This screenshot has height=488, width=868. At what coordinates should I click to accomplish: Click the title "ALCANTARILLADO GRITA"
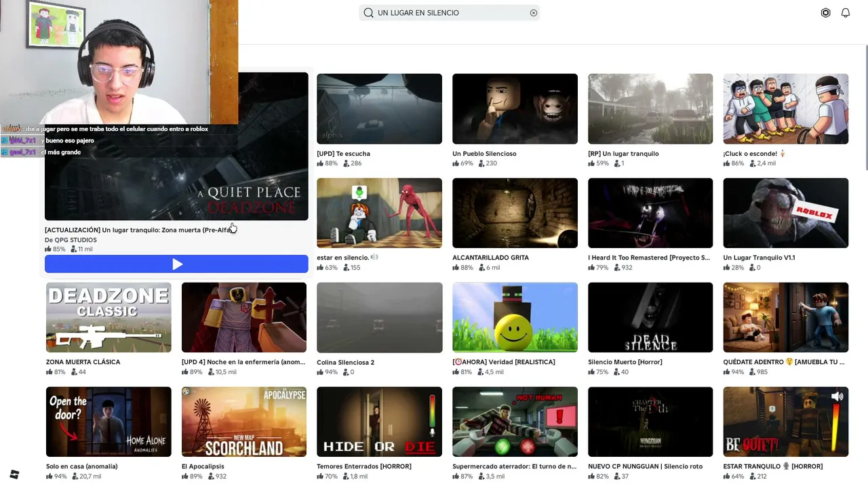(490, 258)
